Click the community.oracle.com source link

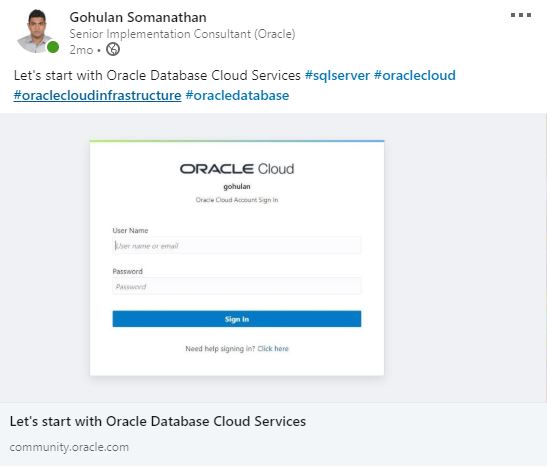(69, 447)
